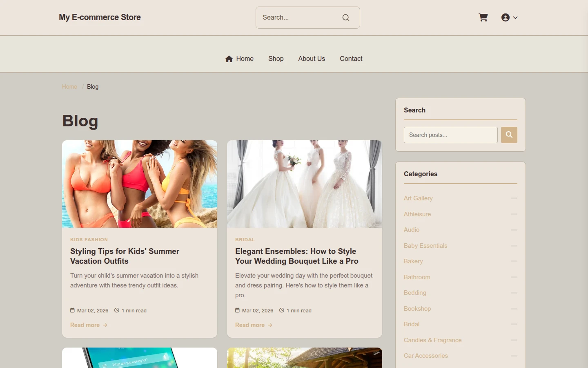Open the Candles & Fragrance category
This screenshot has width=588, height=368.
(x=433, y=340)
